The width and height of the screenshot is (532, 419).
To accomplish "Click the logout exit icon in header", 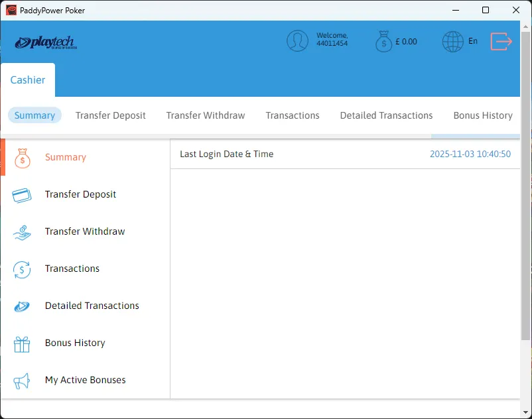I will pyautogui.click(x=501, y=41).
